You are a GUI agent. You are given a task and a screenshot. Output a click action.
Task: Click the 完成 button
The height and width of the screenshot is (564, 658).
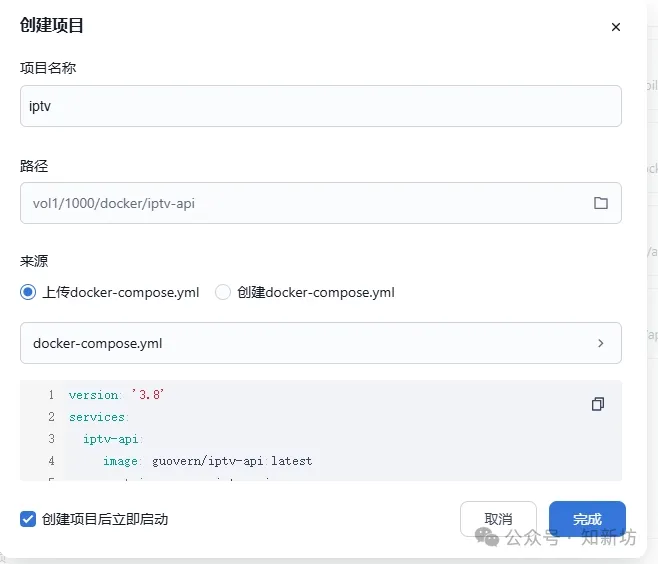(x=587, y=519)
